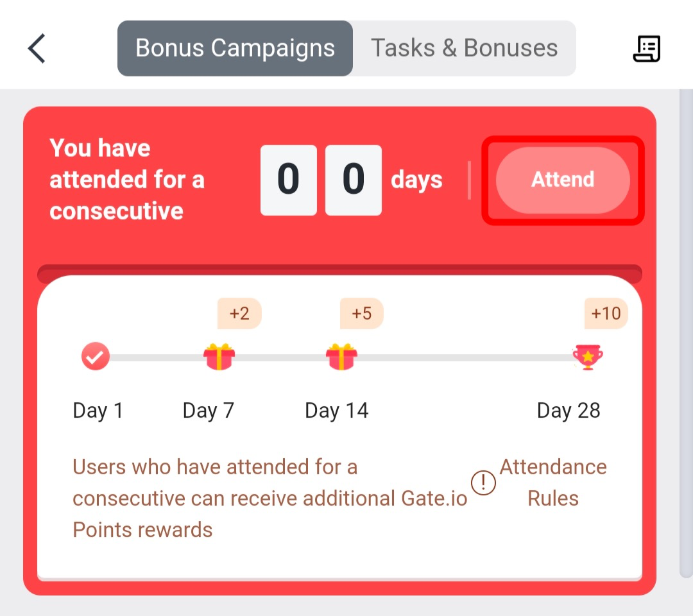
Task: Click the attendance progress bar track
Action: 462,357
